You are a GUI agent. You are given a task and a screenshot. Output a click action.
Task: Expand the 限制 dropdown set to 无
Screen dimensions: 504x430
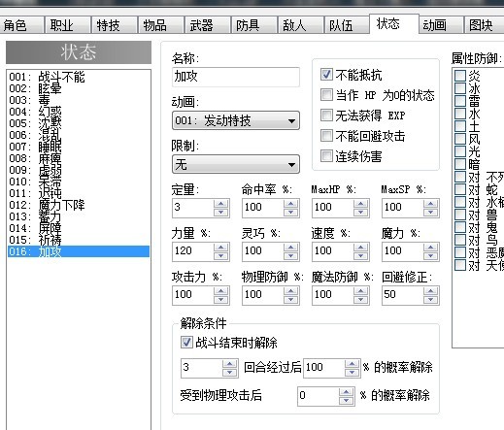click(x=236, y=164)
